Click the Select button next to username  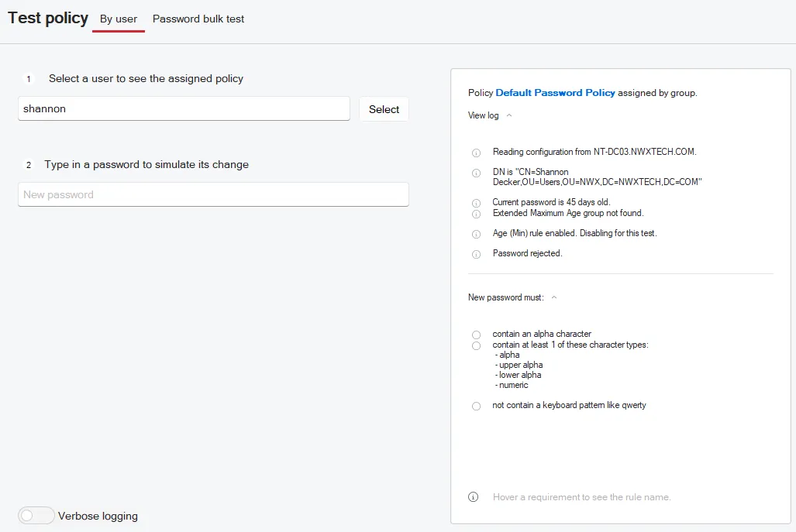(384, 109)
